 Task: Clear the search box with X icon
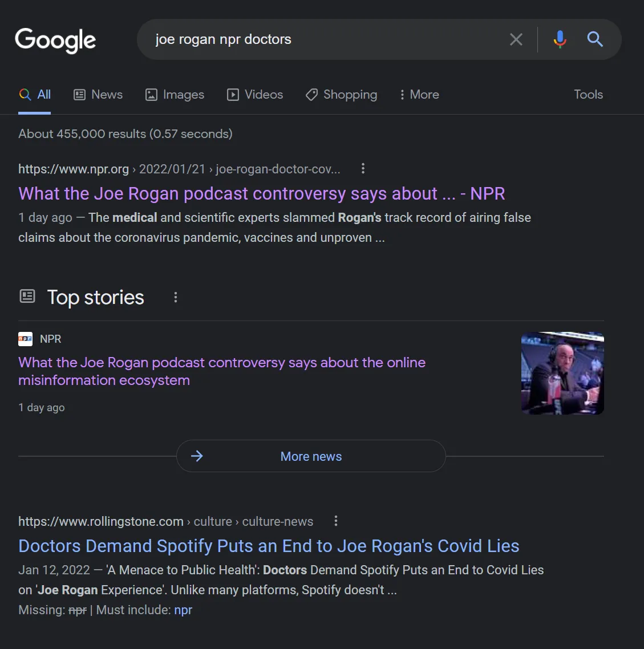(516, 39)
